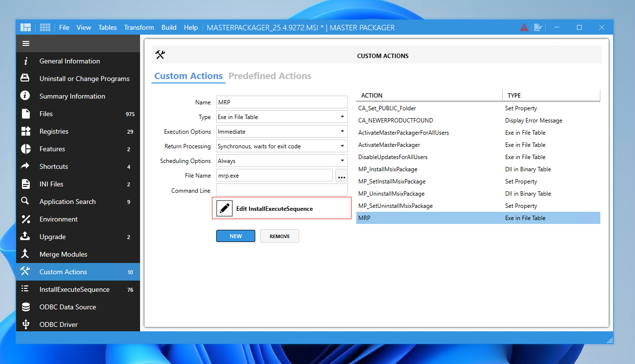Image resolution: width=635 pixels, height=364 pixels.
Task: Click the Summary Information icon
Action: [x=26, y=96]
